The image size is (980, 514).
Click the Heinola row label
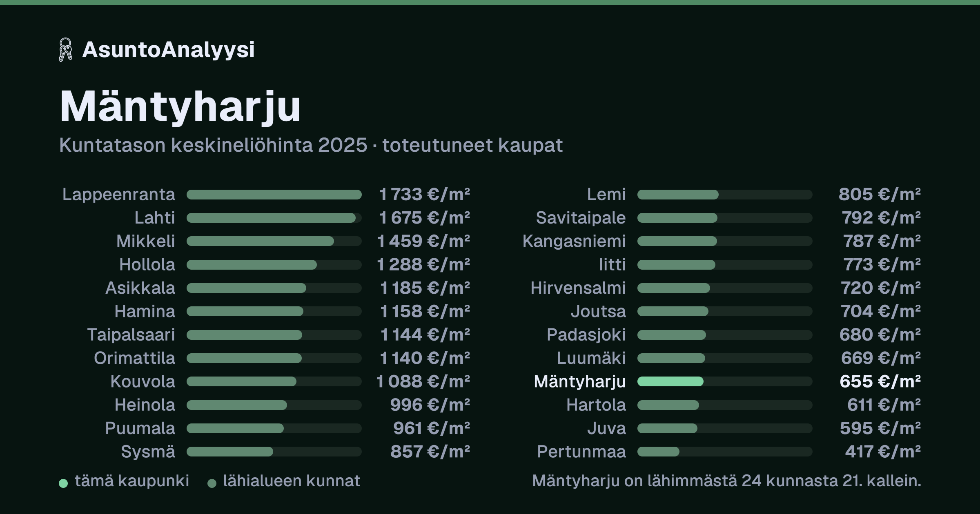pyautogui.click(x=145, y=405)
